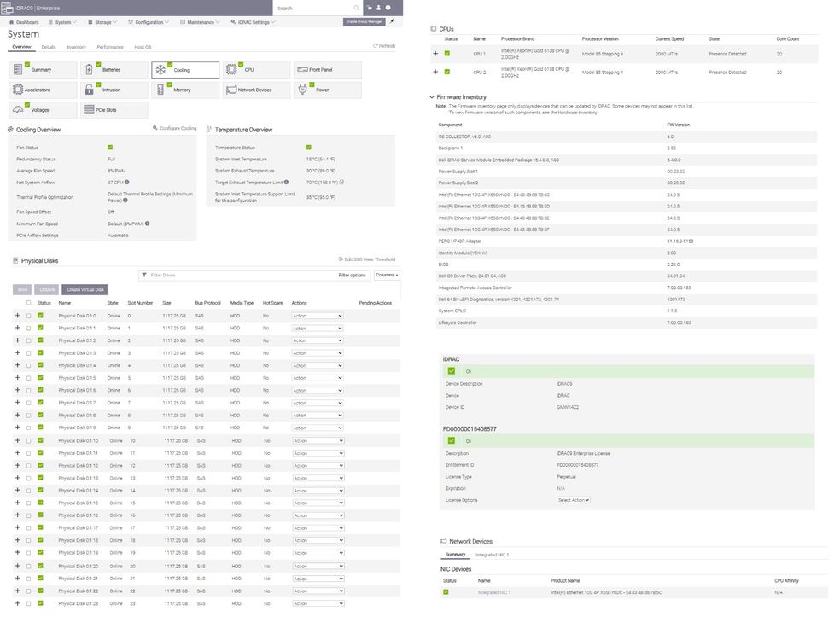The height and width of the screenshot is (640, 840).
Task: Check the select-all disks header checkbox
Action: (x=28, y=303)
